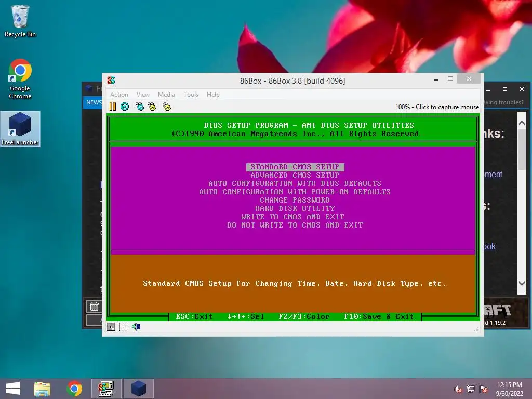The image size is (532, 399).
Task: Open the Windows Start button
Action: coord(13,389)
